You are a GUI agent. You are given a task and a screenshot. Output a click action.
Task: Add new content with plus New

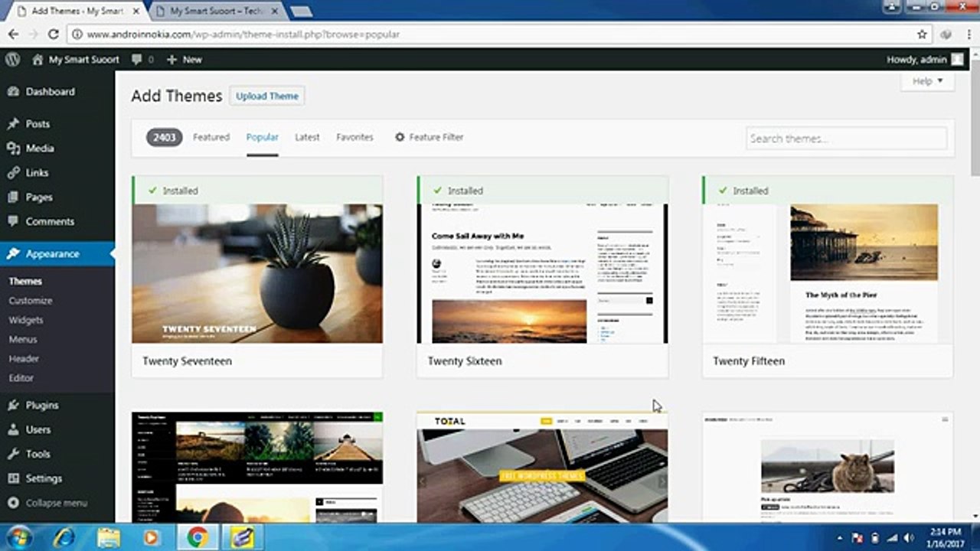coord(184,59)
